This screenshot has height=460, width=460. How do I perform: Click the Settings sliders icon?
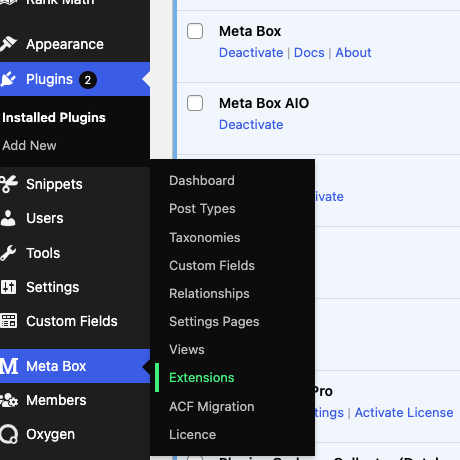(8, 287)
